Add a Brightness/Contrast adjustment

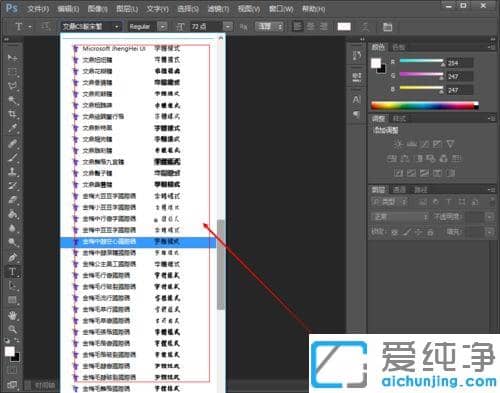(398, 144)
